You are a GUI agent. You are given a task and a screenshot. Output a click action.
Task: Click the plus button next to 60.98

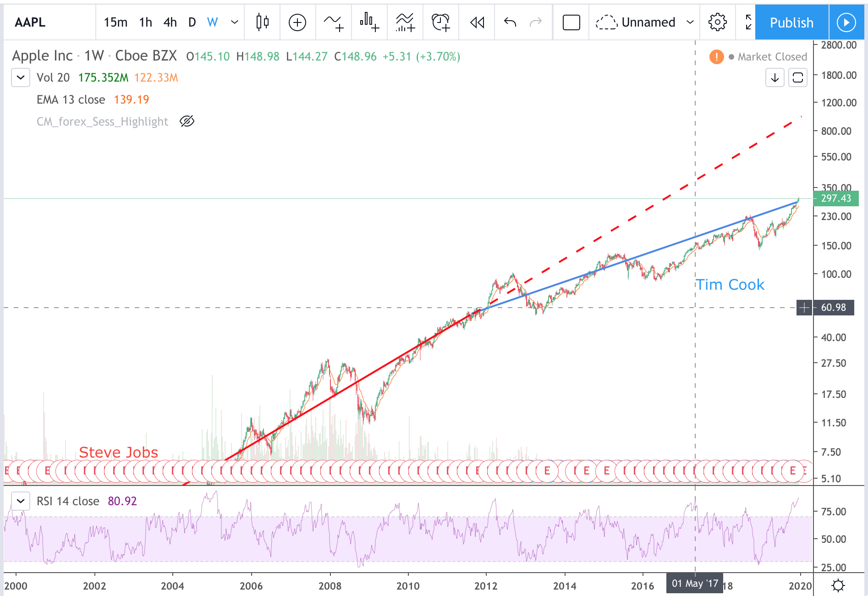click(x=804, y=308)
